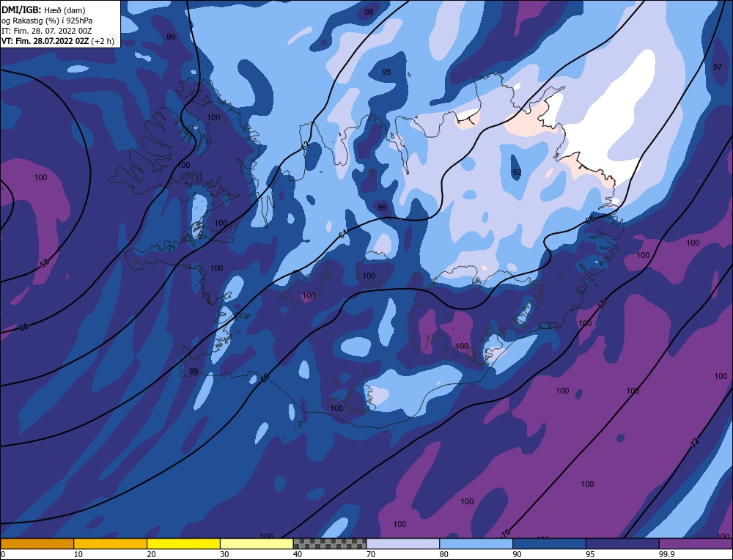Click the 'og Rakastig (%) í 925hPa' line

[47, 21]
